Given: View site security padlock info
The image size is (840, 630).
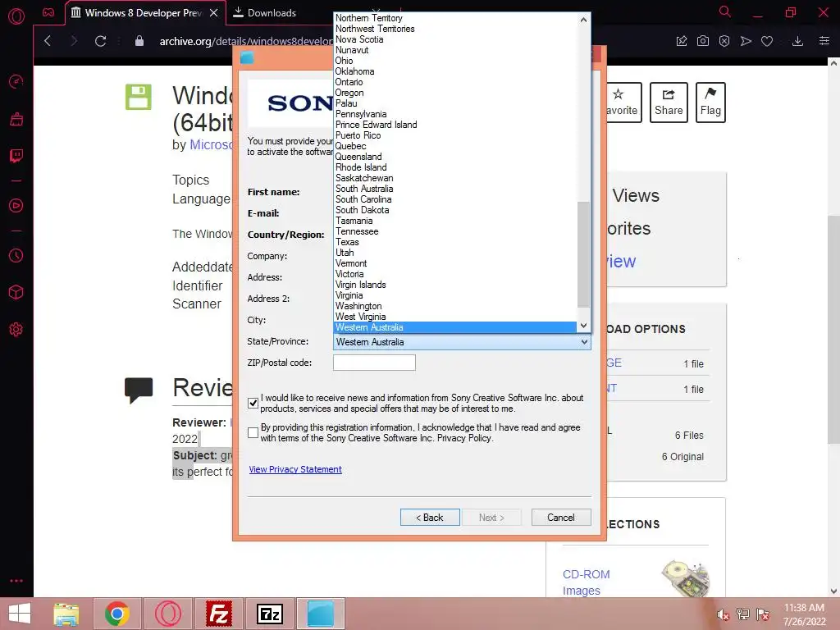Looking at the screenshot, I should [x=139, y=41].
